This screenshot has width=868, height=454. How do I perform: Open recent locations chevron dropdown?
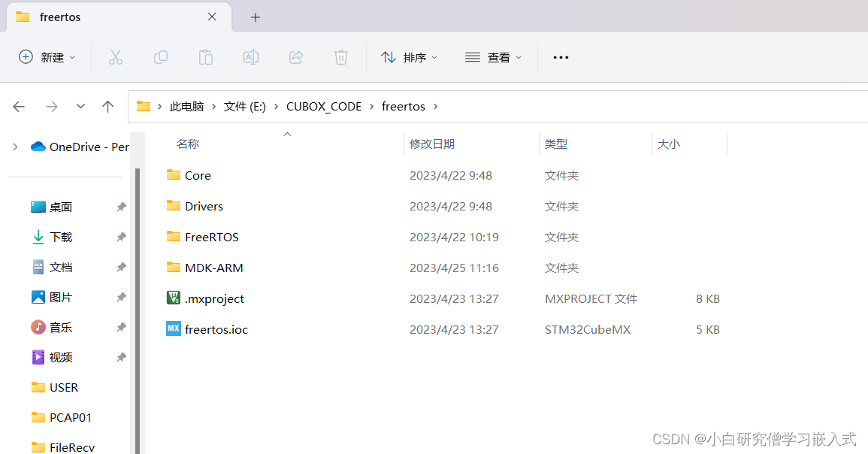point(81,106)
